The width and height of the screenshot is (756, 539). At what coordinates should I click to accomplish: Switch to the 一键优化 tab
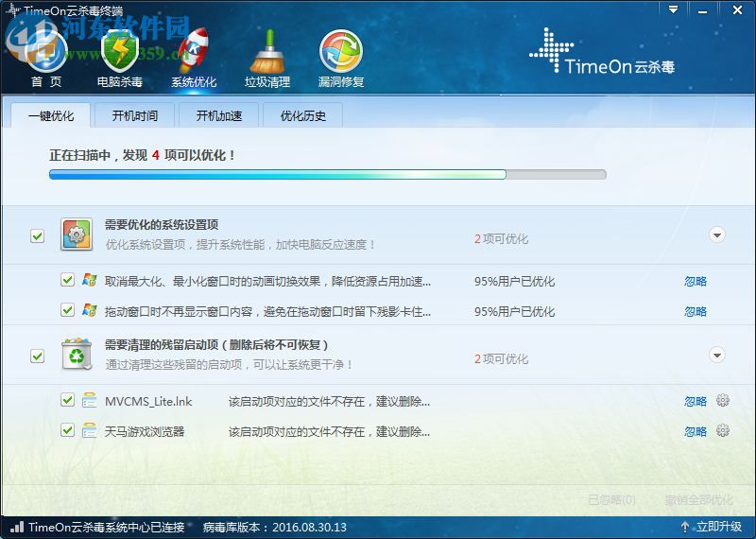coord(51,115)
